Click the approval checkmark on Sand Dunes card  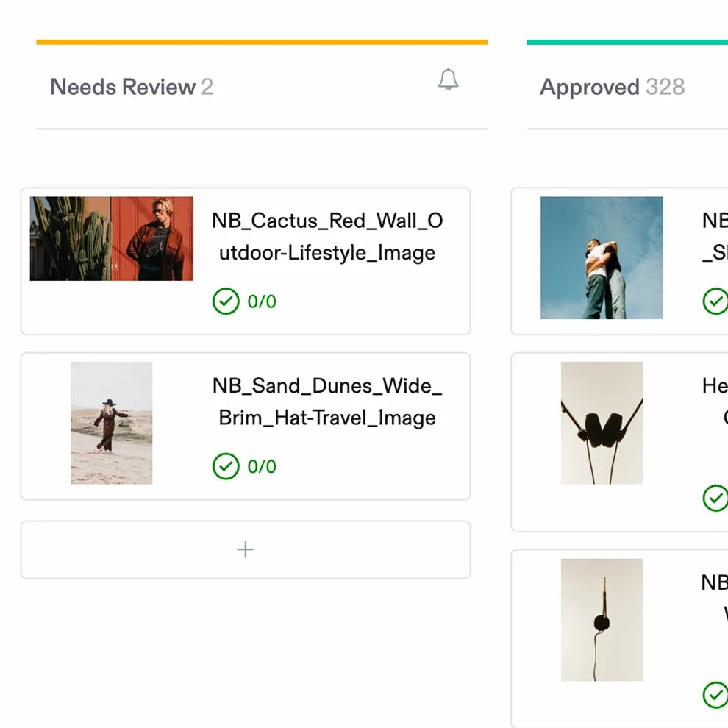point(226,466)
